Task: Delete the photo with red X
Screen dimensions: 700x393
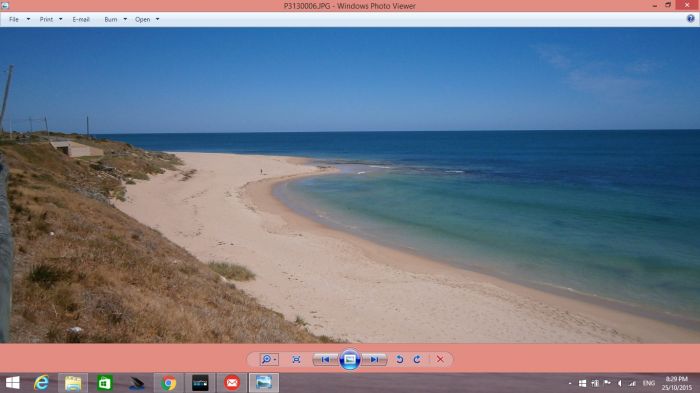Action: click(440, 360)
